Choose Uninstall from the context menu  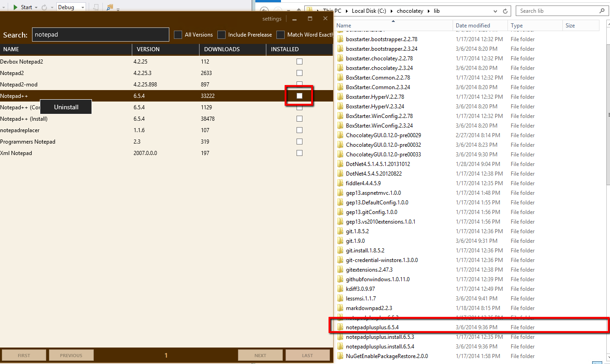[66, 107]
